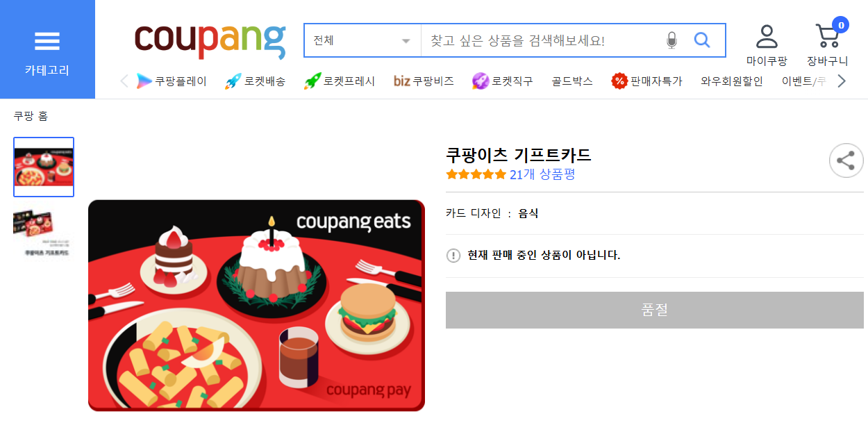Click the microphone voice search icon
This screenshot has width=868, height=423.
point(671,40)
